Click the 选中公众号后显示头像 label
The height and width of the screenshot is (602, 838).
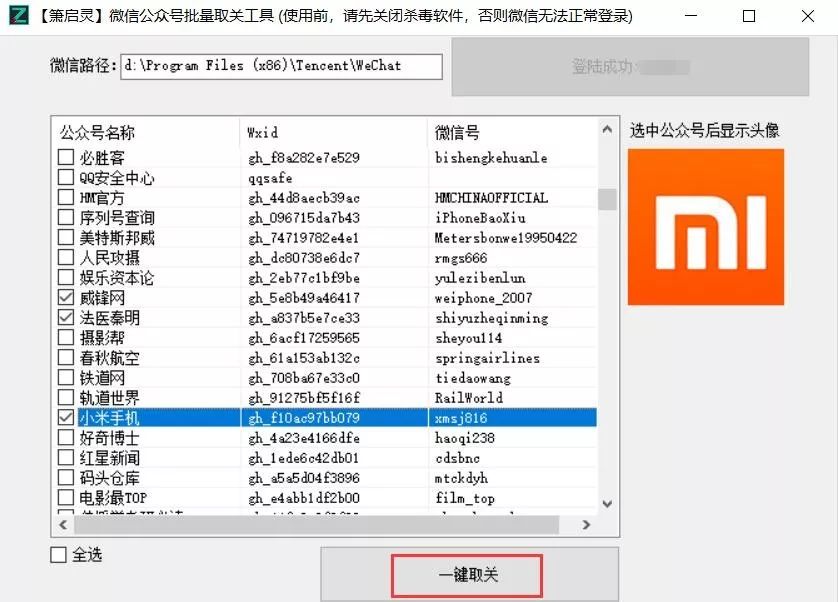pos(704,130)
